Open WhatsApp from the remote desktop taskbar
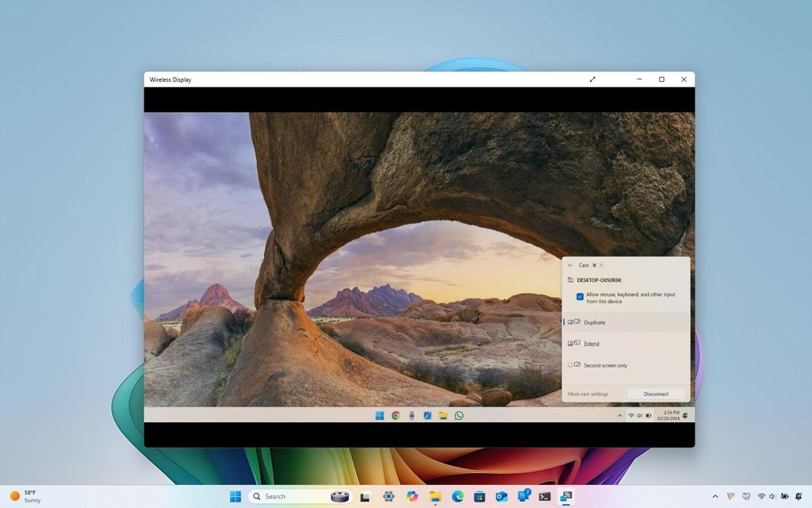The width and height of the screenshot is (812, 508). 459,415
